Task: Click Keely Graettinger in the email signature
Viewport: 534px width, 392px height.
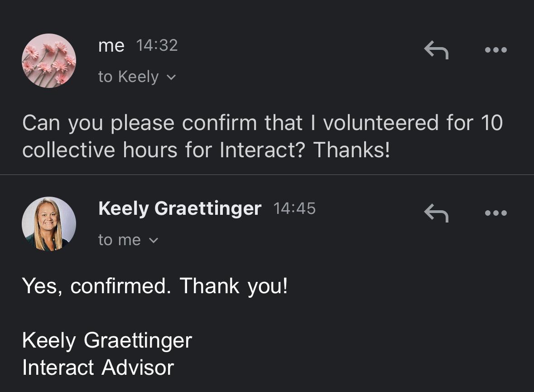Action: [x=107, y=340]
